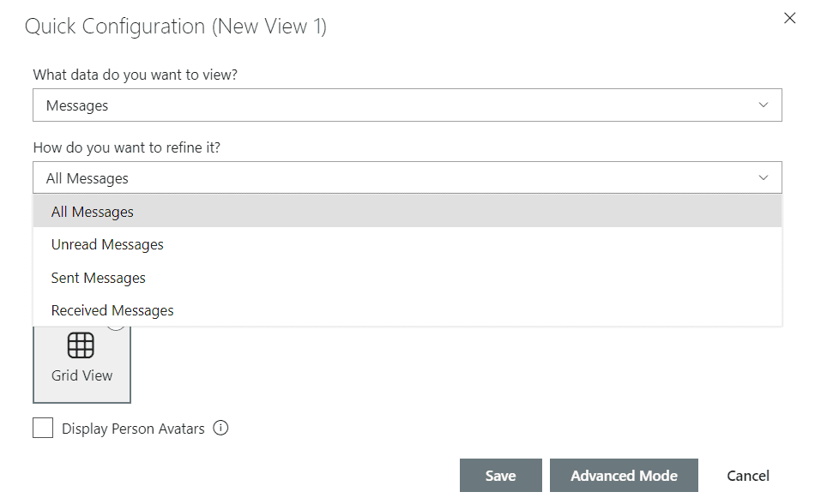Close the dialog with the X

click(789, 17)
